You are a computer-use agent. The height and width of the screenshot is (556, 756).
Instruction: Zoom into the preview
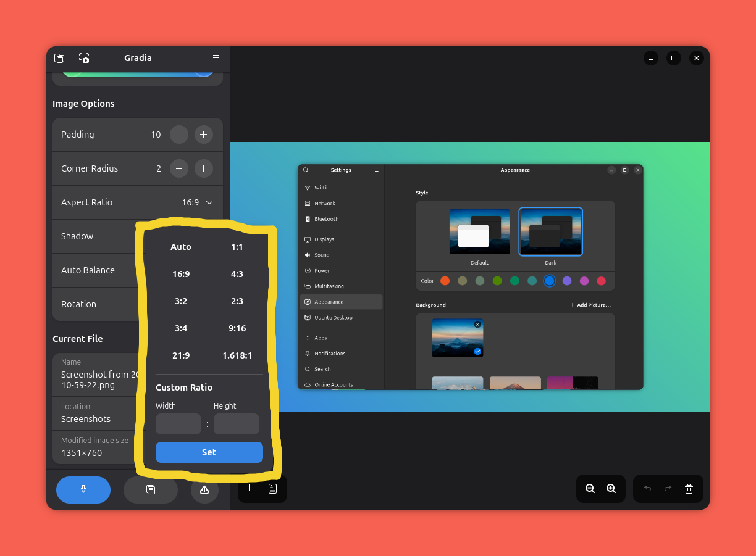[x=611, y=488]
